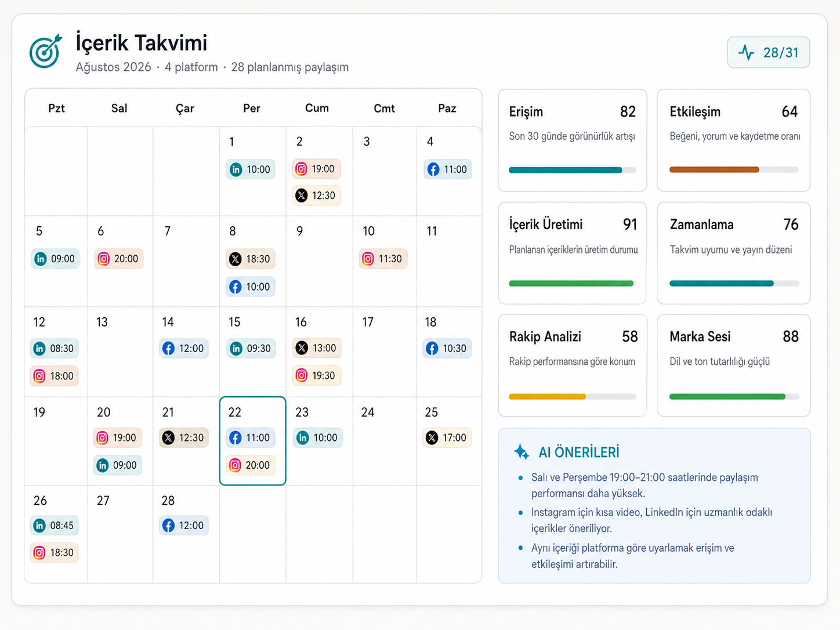Open the 20:00 Instagram post on day 22

250,465
